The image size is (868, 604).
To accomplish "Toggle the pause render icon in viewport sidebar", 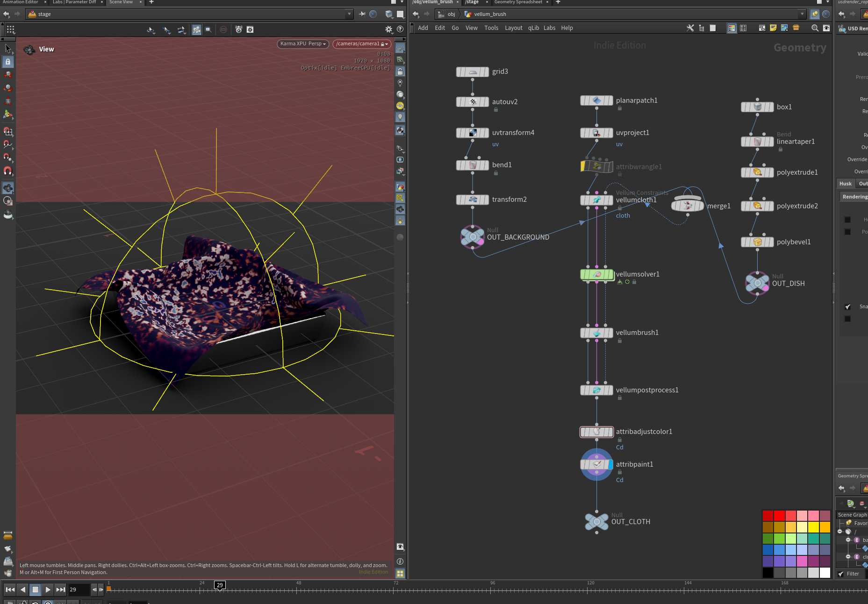I will 400,160.
